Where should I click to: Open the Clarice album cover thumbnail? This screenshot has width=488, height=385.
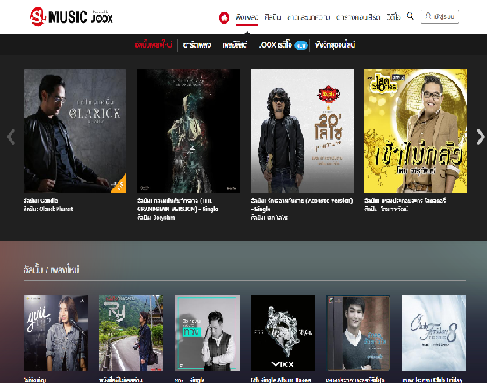tap(75, 131)
